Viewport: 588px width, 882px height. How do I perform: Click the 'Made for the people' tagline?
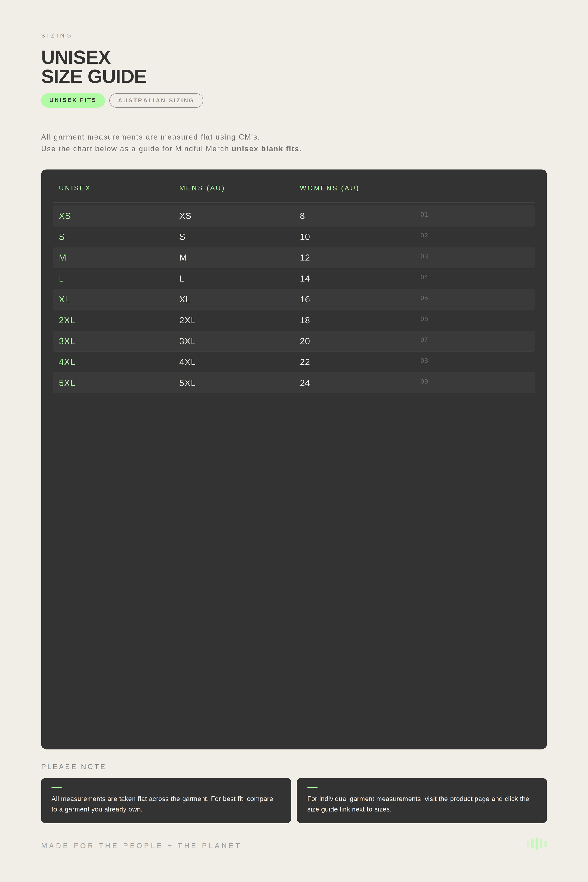tap(141, 846)
